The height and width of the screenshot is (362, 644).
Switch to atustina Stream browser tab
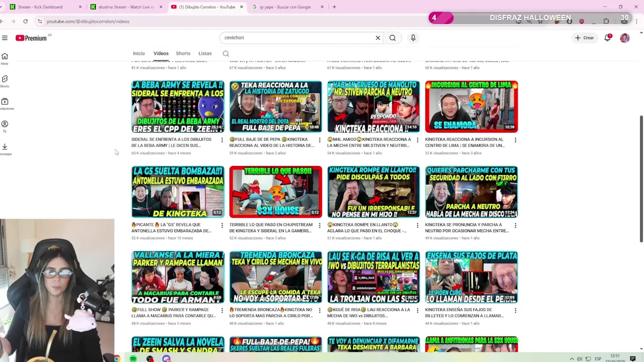(126, 7)
